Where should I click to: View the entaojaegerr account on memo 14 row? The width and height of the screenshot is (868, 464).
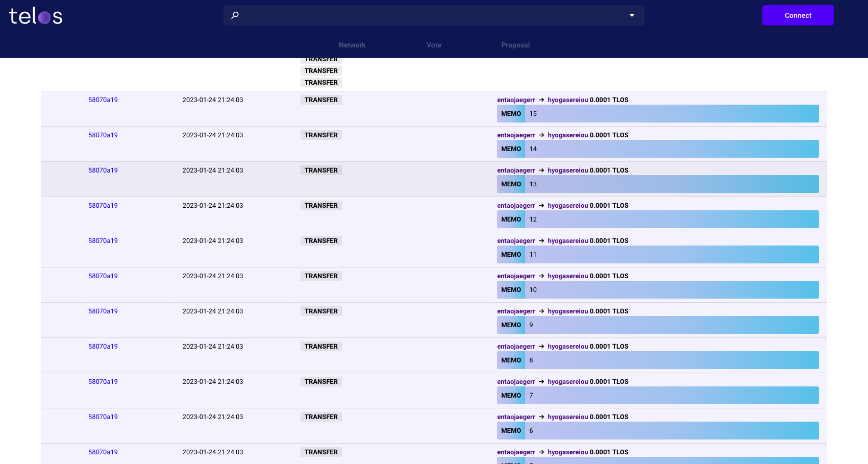point(516,135)
